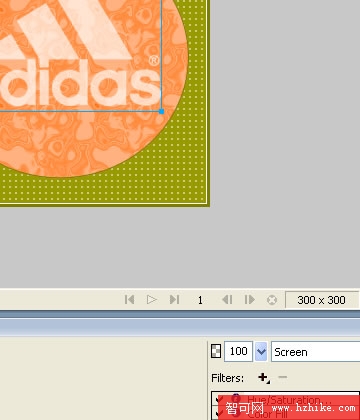This screenshot has height=420, width=360.
Task: Go to the first frame
Action: pos(130,300)
